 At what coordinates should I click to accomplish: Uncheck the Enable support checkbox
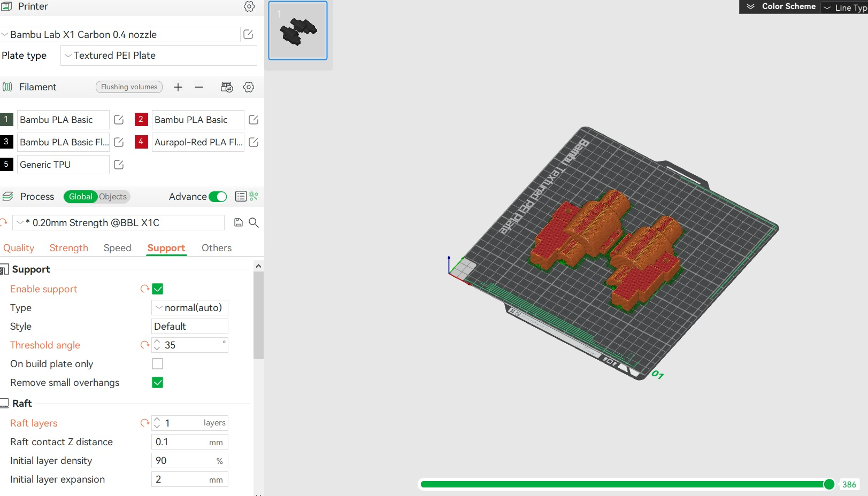[x=157, y=289]
